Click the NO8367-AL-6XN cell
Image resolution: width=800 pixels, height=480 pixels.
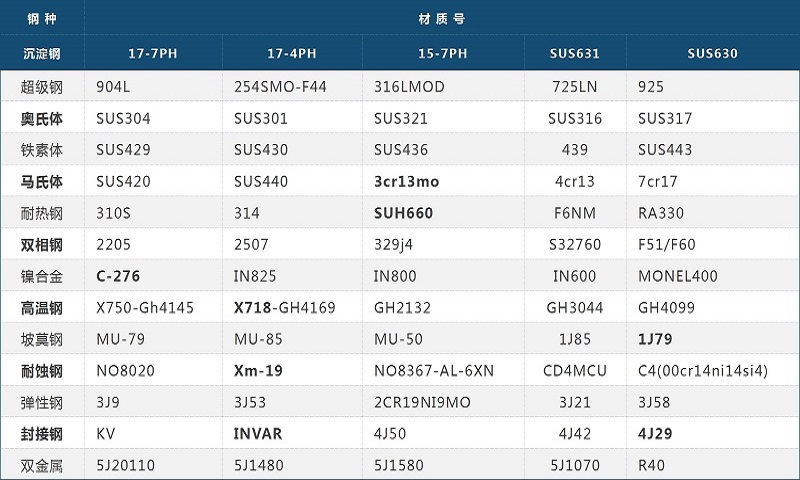(x=434, y=371)
